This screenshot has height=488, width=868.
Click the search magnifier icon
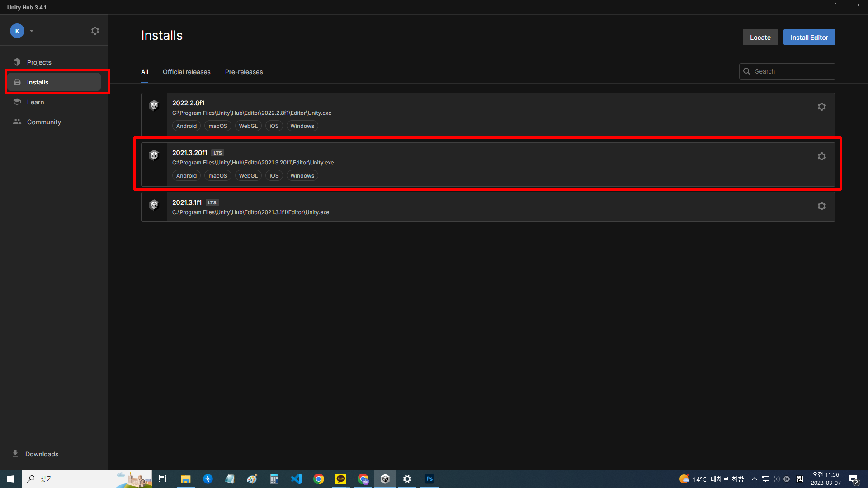[x=747, y=71]
